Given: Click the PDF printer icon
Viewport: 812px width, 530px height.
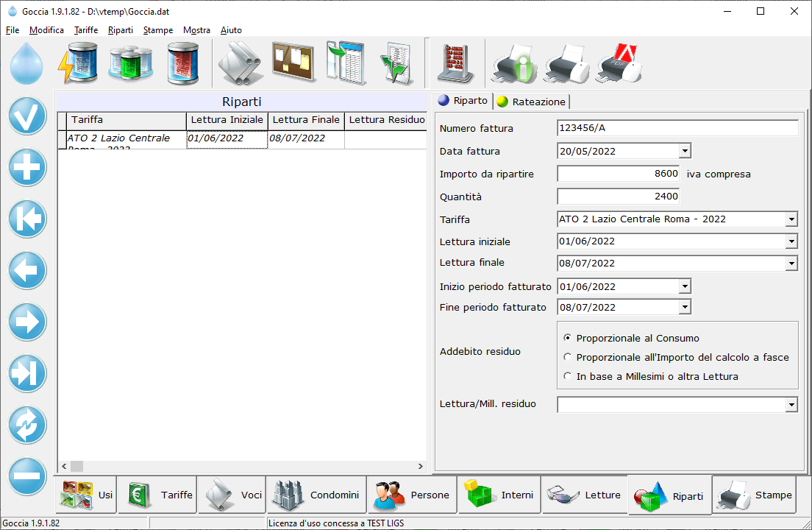Looking at the screenshot, I should (x=619, y=64).
